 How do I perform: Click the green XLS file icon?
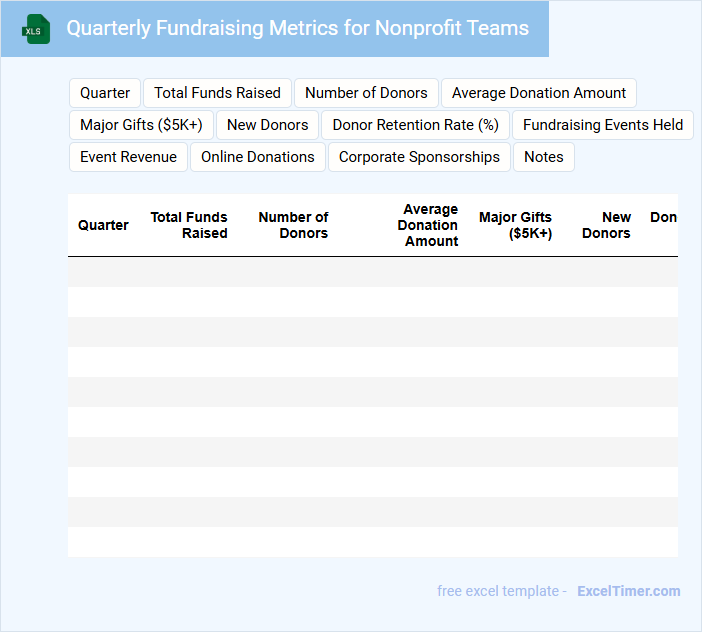[36, 29]
